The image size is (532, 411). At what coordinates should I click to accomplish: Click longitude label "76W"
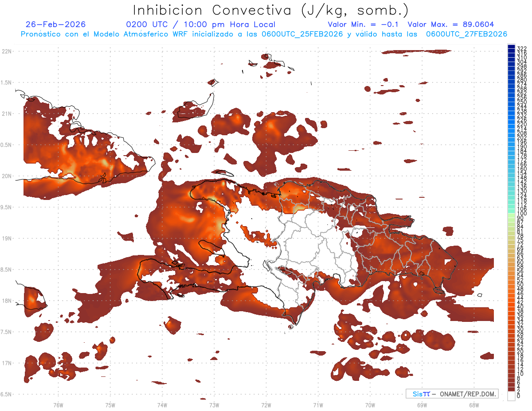(58, 405)
